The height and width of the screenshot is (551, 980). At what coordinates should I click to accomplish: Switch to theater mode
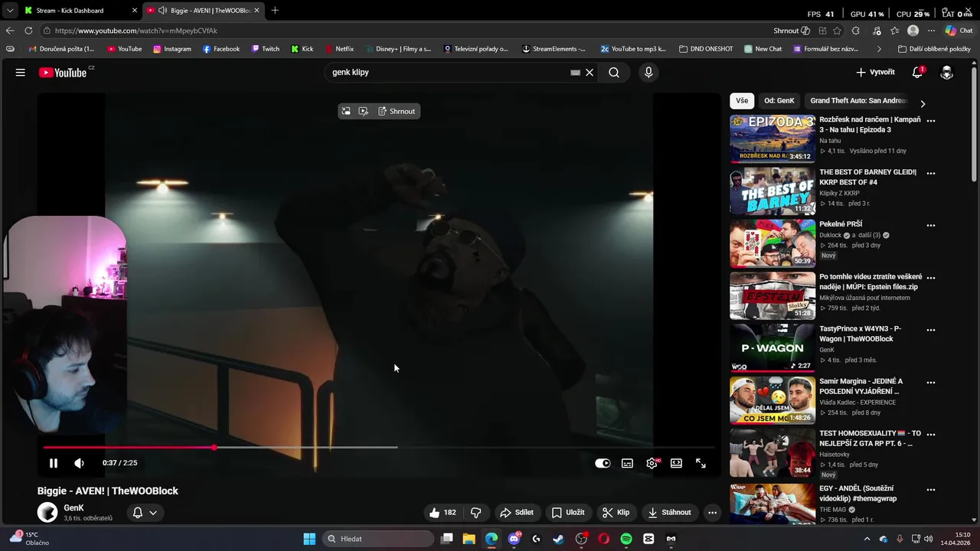click(x=676, y=463)
